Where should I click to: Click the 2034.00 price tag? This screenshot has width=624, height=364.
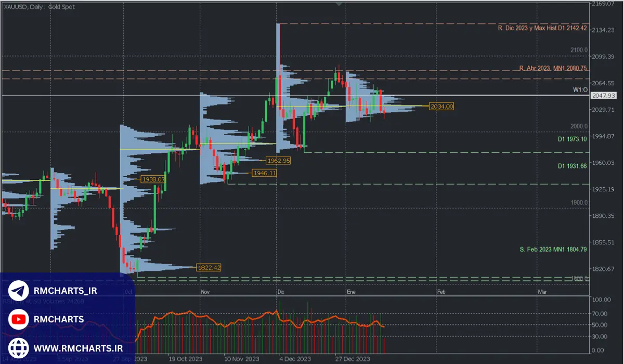tap(441, 106)
